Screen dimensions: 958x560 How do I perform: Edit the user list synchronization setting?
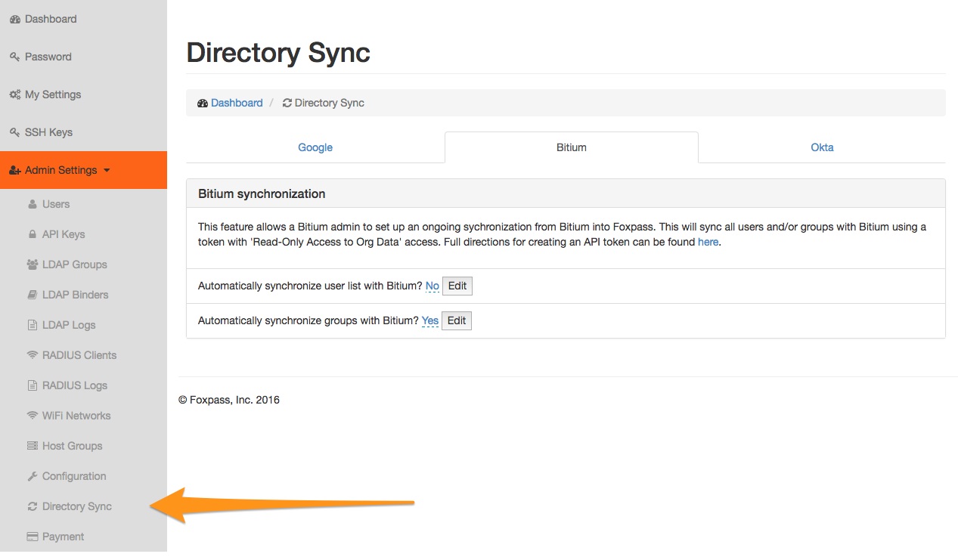point(457,286)
